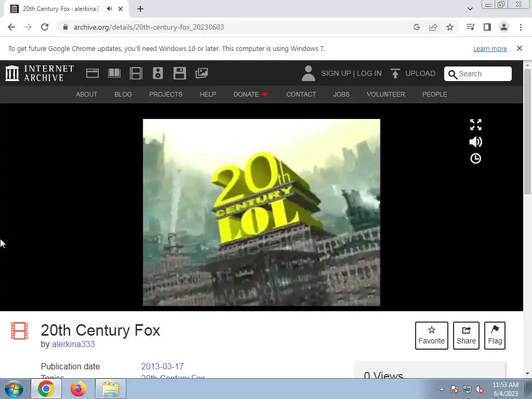Show hidden system tray icons
This screenshot has width=532, height=399.
(442, 389)
